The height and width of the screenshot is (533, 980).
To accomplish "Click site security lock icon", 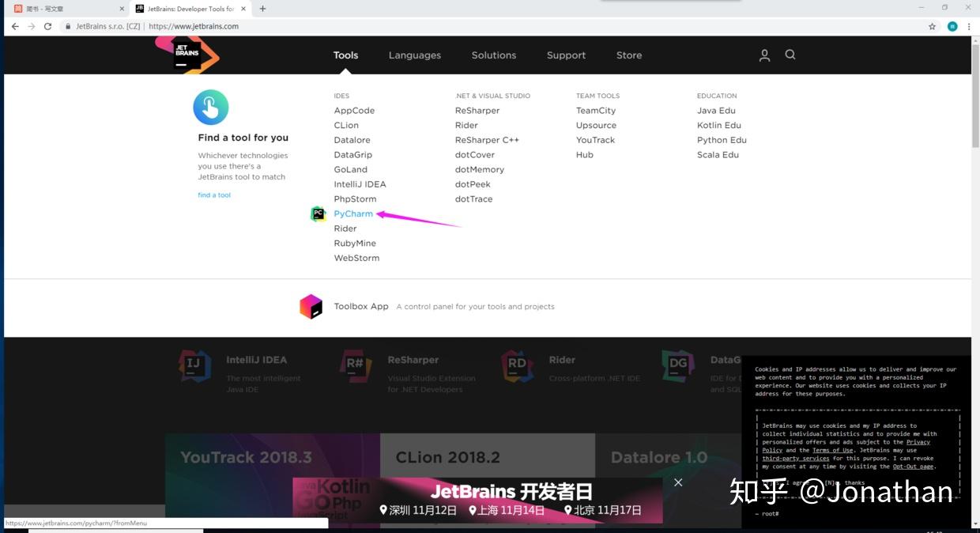I will click(x=68, y=26).
